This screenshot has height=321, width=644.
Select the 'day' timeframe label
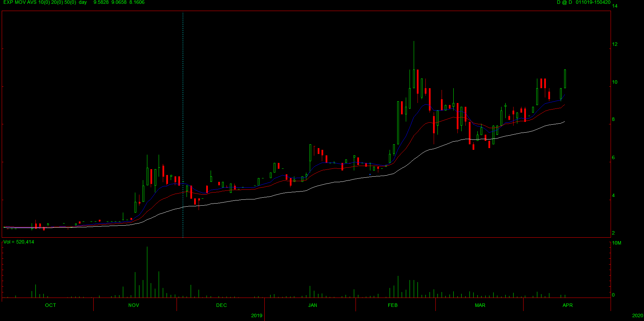coord(83,2)
